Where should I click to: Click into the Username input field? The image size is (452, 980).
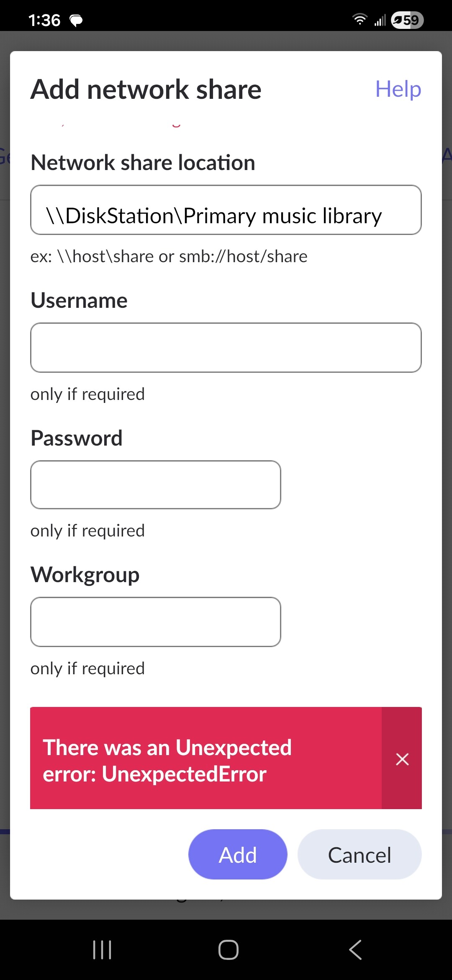(226, 348)
